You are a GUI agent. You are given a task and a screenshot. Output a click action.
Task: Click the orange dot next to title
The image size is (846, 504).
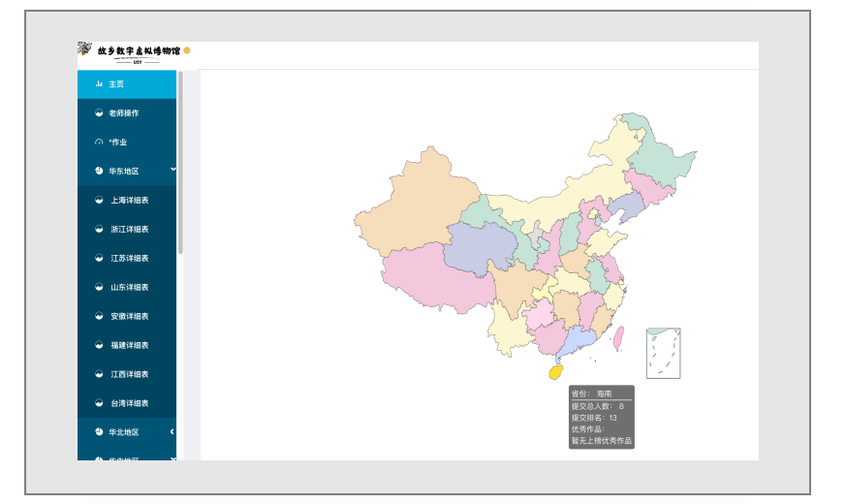point(187,50)
